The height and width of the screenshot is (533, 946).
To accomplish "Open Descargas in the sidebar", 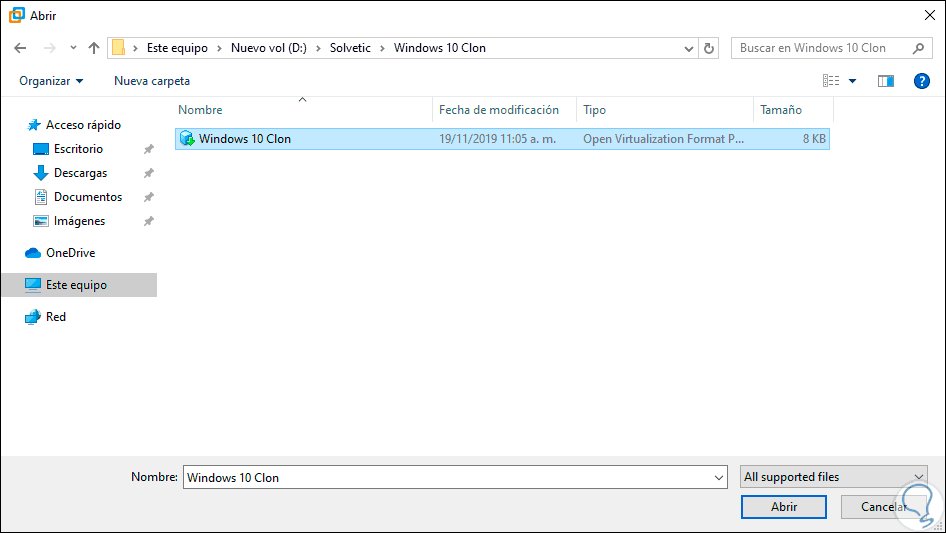I will (80, 173).
